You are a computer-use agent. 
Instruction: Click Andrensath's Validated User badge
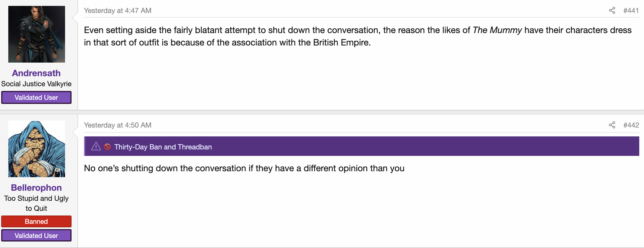coord(36,97)
